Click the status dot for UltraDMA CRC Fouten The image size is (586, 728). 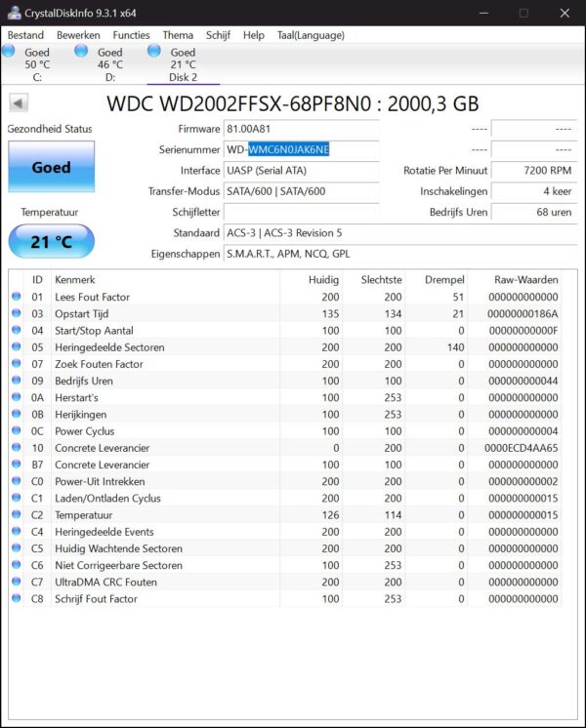tap(17, 582)
